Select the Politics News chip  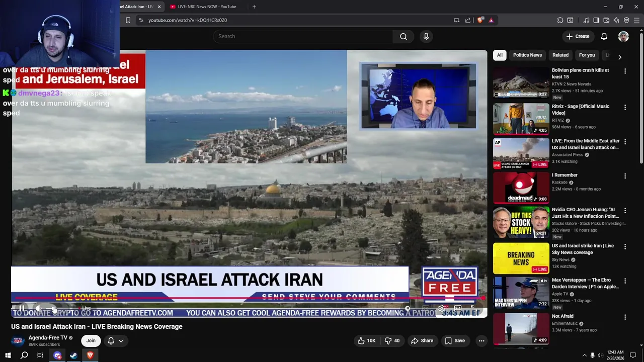[527, 55]
